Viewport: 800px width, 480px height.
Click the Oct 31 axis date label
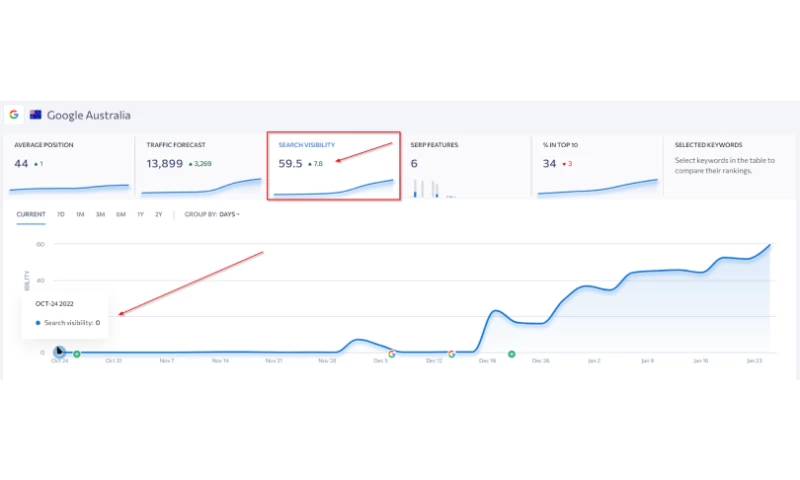114,361
